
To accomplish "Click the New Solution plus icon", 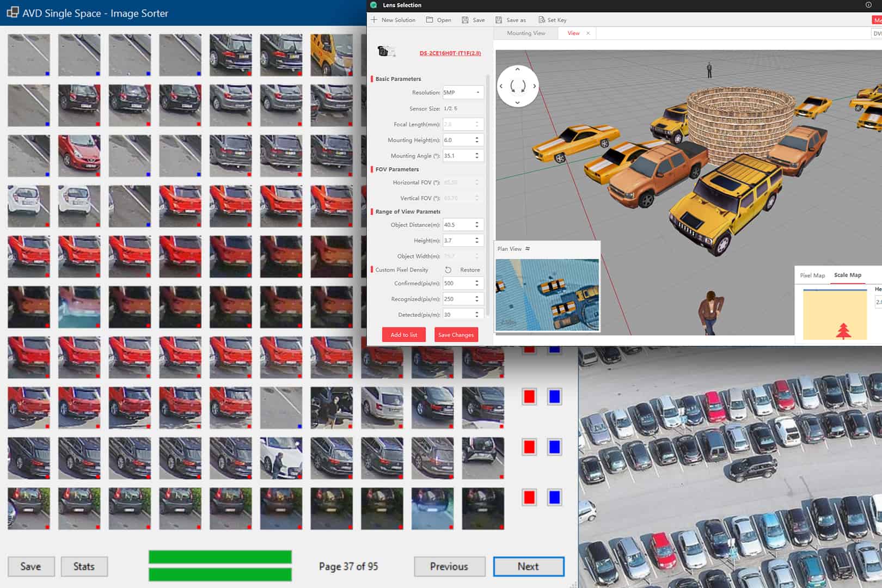I will [x=374, y=20].
